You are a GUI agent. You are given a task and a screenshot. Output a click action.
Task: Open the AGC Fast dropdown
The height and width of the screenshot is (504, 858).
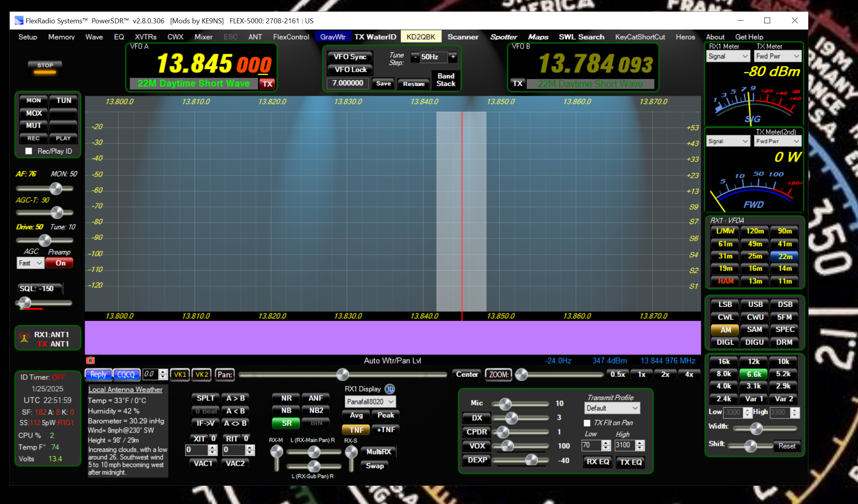pos(30,263)
